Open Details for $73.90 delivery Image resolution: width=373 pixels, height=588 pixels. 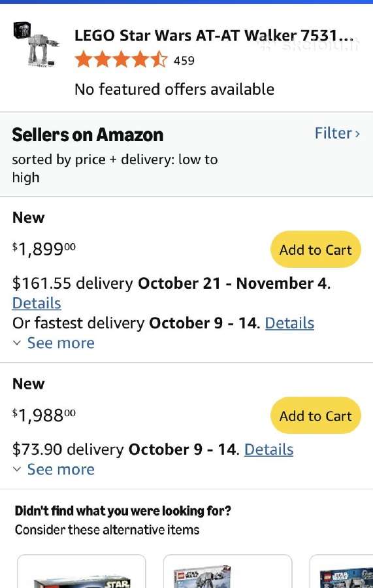[x=268, y=449]
